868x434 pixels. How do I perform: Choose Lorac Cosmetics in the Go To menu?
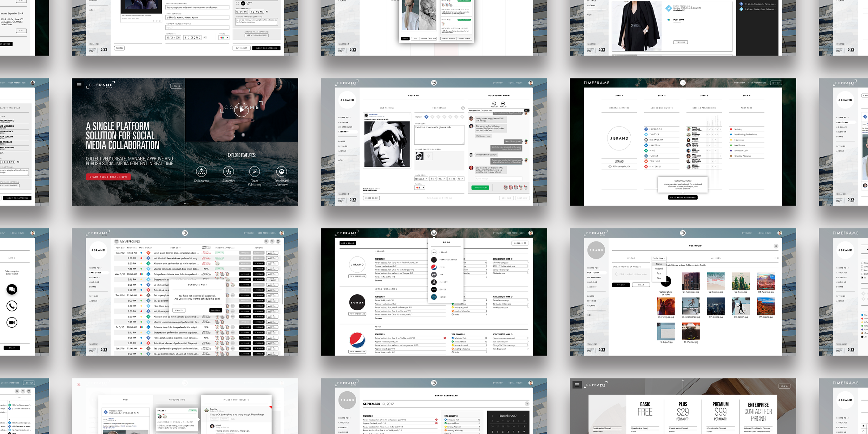444,260
